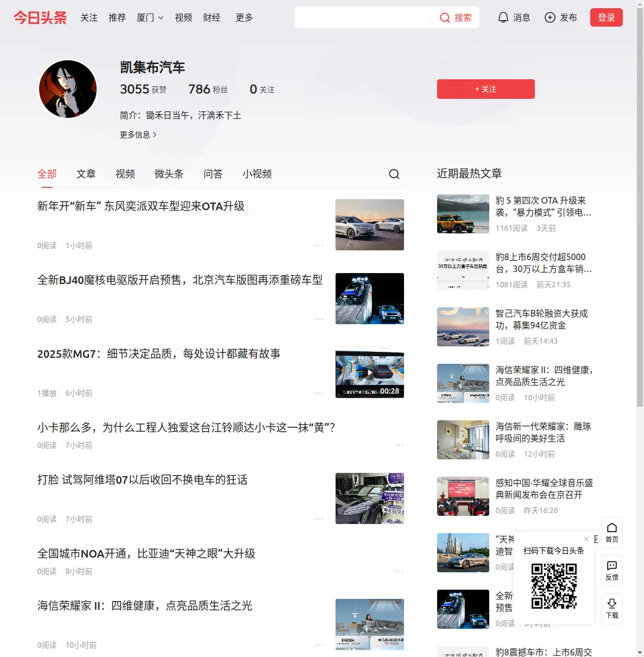Screen dimensions: 644x657
Task: Click the yellow 豹5 SUV sidebar thumbnail
Action: tap(463, 214)
